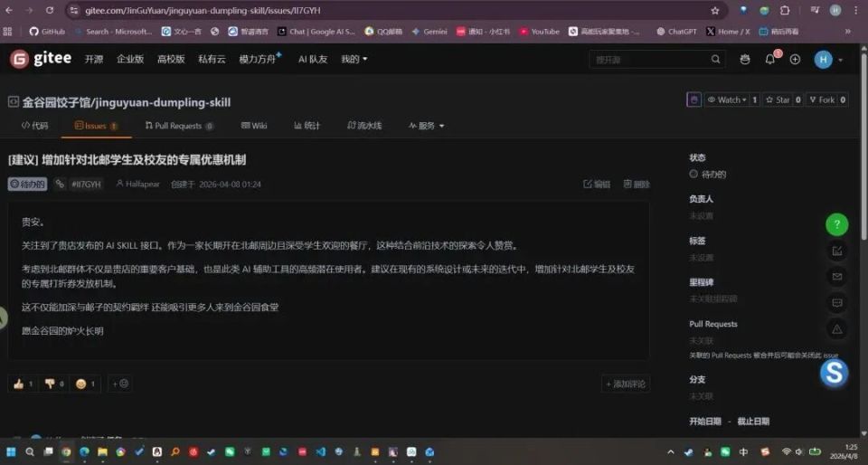
Task: Click the 添加评论 button
Action: pyautogui.click(x=626, y=384)
